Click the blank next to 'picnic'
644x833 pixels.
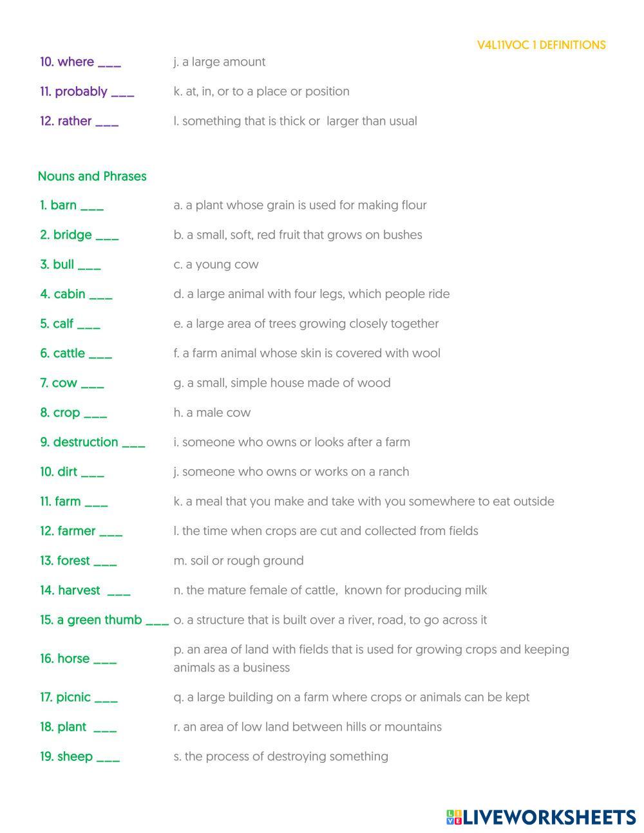[106, 698]
